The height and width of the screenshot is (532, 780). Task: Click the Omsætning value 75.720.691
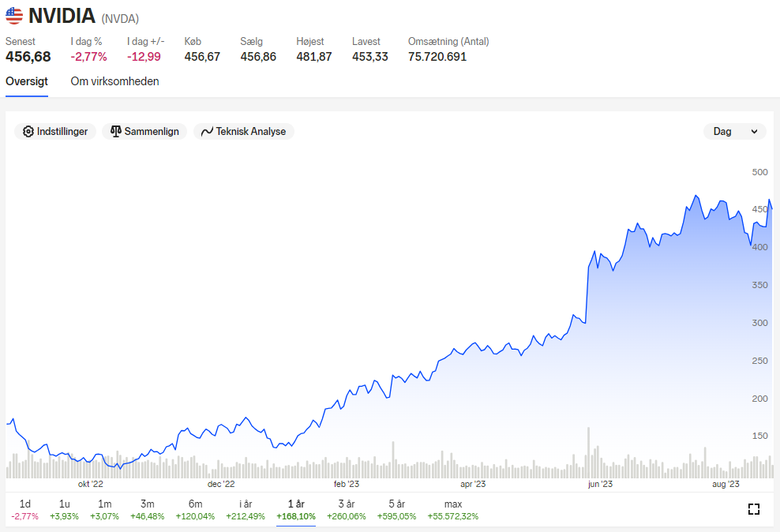point(437,57)
